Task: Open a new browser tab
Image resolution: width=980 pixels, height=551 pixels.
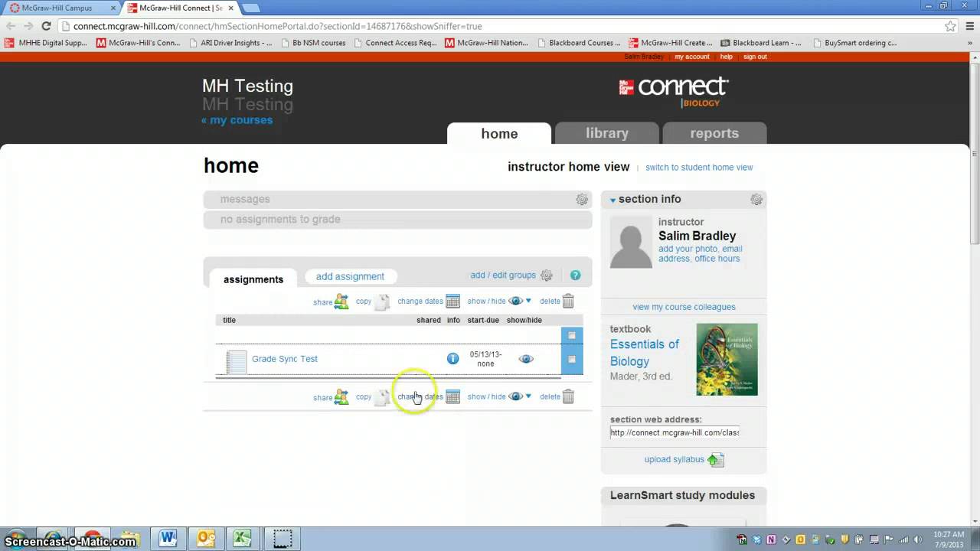Action: 251,8
